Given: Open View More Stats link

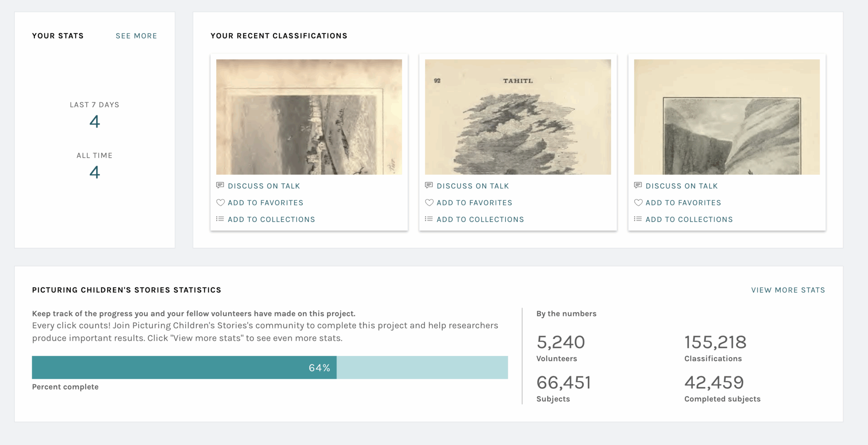Looking at the screenshot, I should tap(788, 290).
